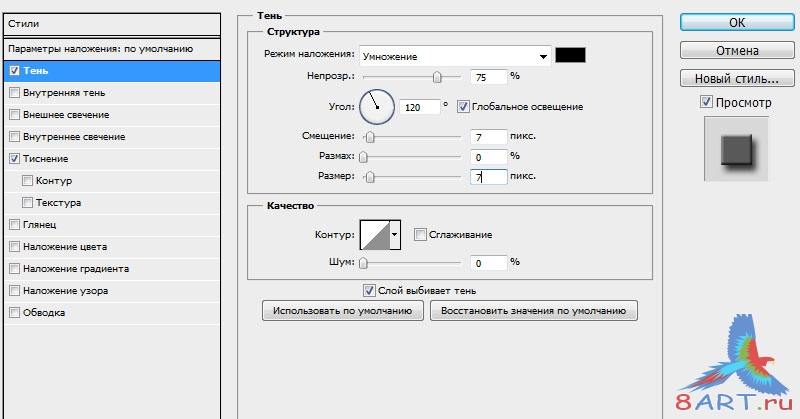
Task: Click the Размах slider handle
Action: tap(363, 157)
